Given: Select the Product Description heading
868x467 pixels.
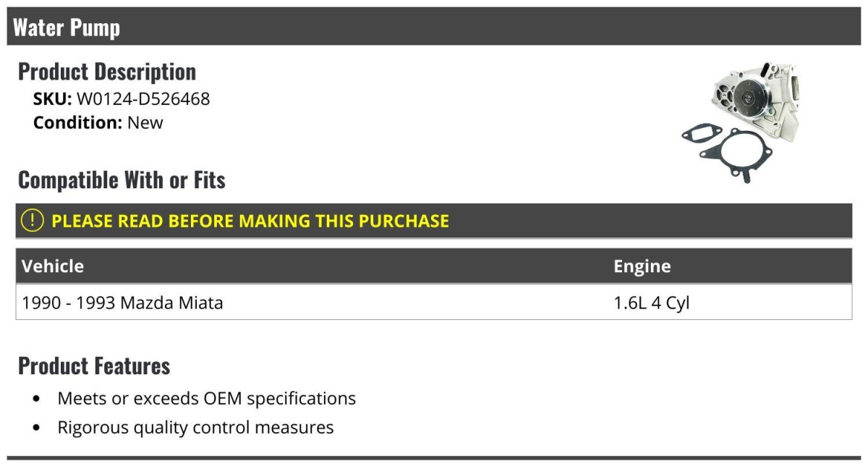Looking at the screenshot, I should pos(107,72).
